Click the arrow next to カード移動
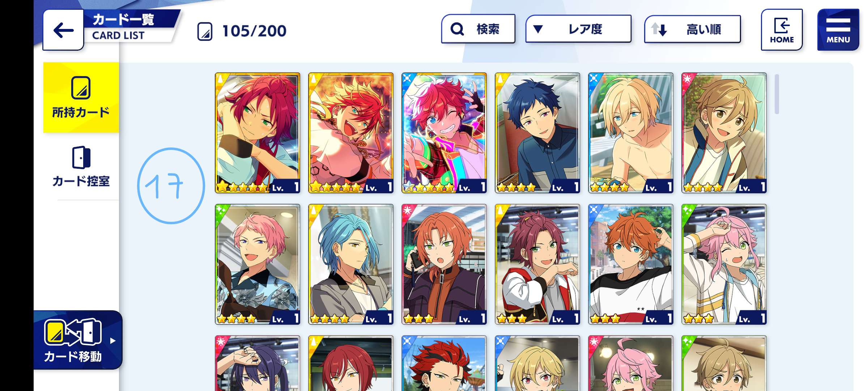868x391 pixels. pos(113,341)
